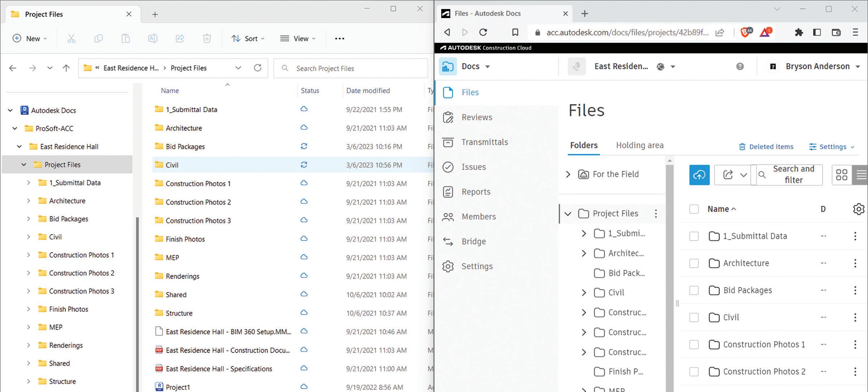The image size is (868, 392).
Task: Expand the For the Field folder
Action: (x=568, y=174)
